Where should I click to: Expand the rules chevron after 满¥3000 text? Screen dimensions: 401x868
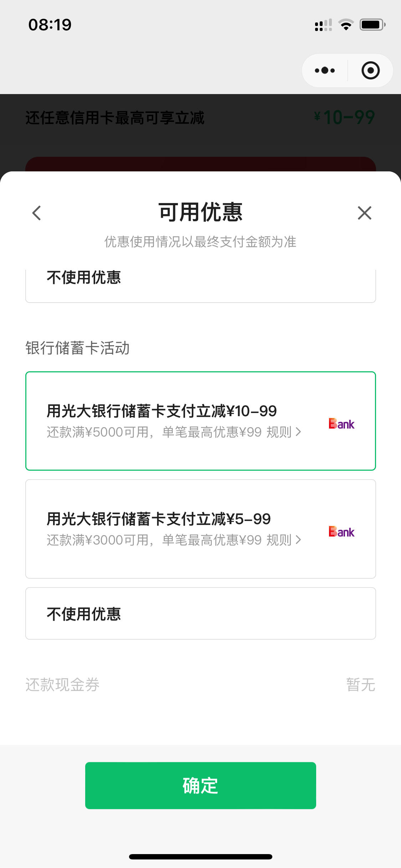298,540
